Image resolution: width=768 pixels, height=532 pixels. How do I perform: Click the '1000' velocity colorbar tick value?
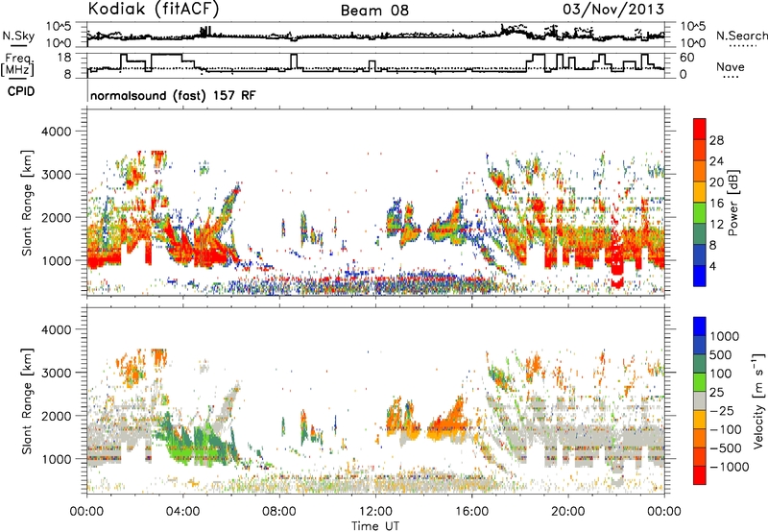pos(724,336)
